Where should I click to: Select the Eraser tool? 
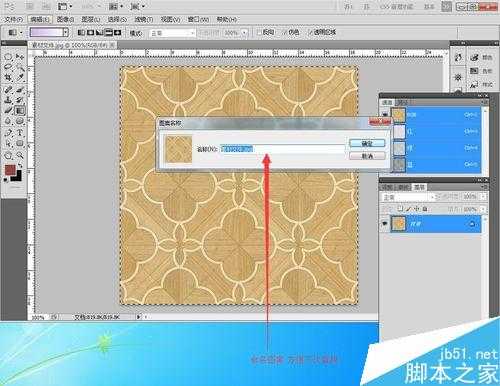click(x=8, y=110)
